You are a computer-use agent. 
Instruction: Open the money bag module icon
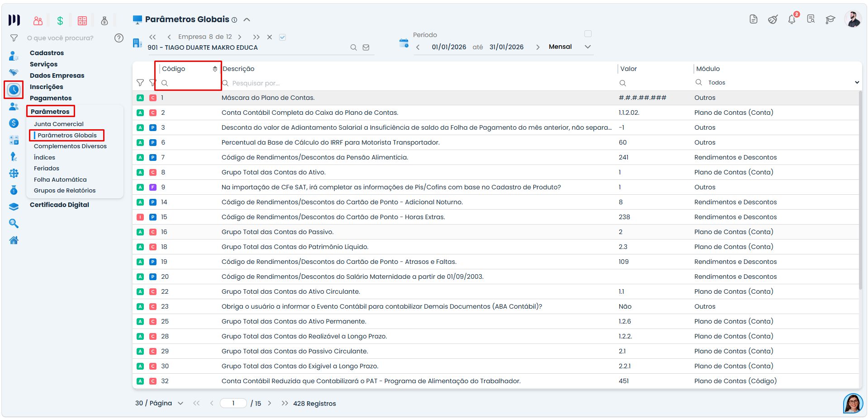[104, 20]
